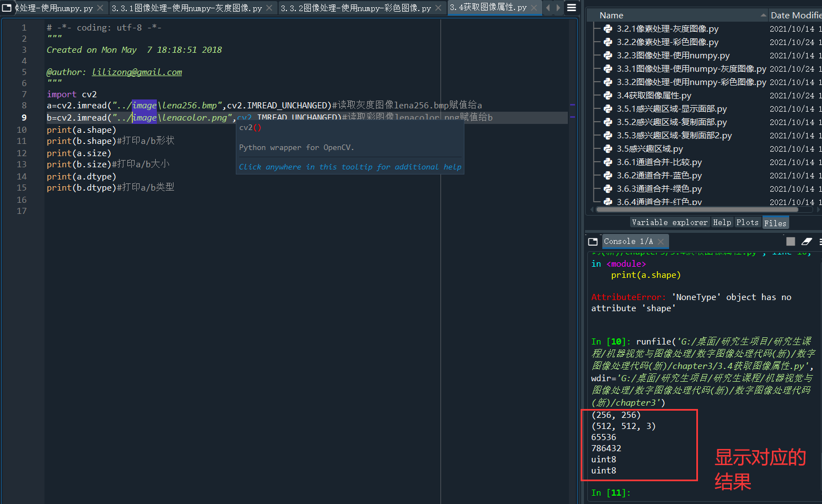Switch to the Variable explorer tab
Viewport: 822px width, 504px height.
tap(670, 222)
